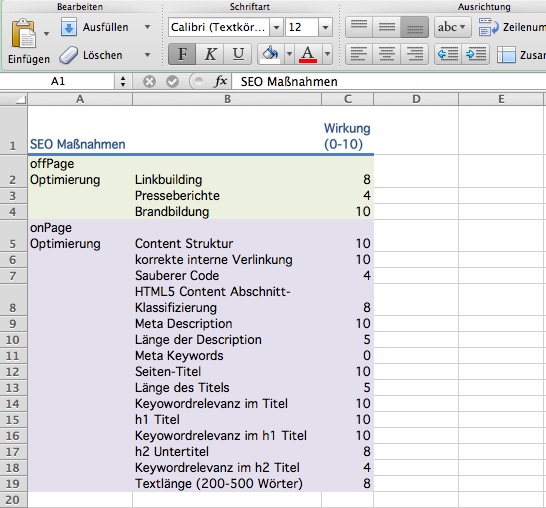Select column E header
The image size is (546, 508).
tap(501, 99)
